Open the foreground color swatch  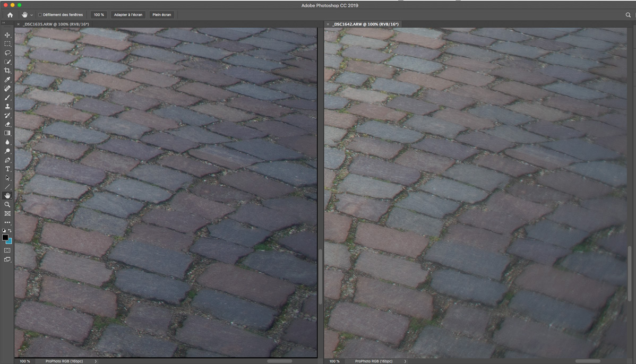click(x=5, y=238)
